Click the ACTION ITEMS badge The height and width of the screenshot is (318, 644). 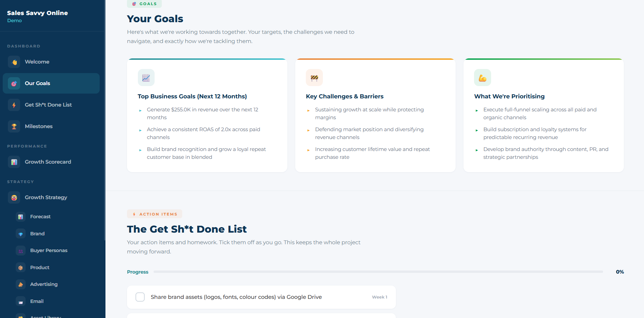point(154,214)
